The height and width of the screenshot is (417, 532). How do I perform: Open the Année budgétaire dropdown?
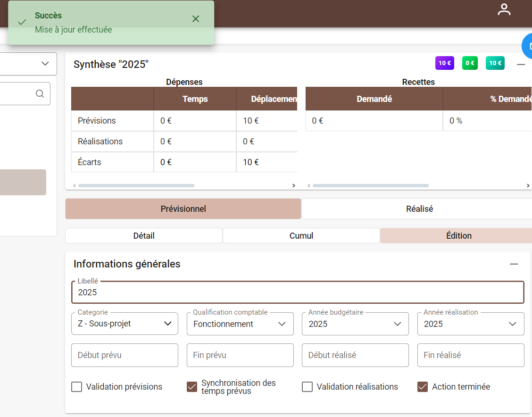[398, 324]
